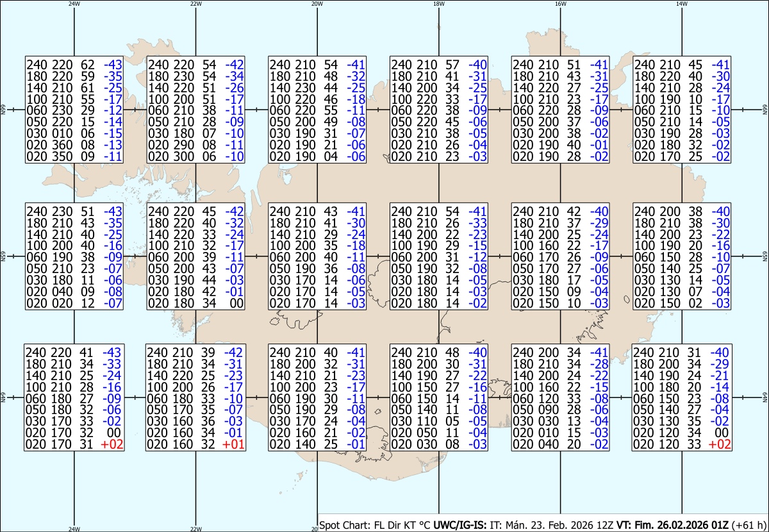Click the row 050 090 28 -06
Image resolution: width=769 pixels, height=532 pixels.
click(561, 410)
